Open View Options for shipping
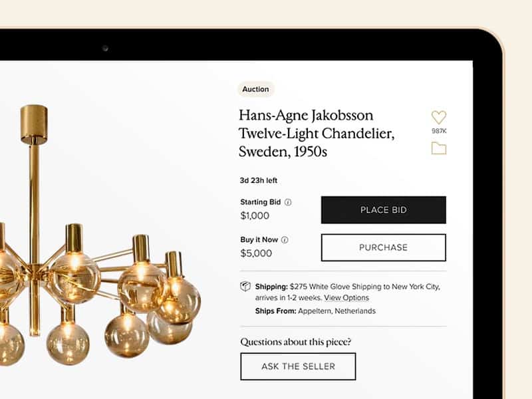This screenshot has height=399, width=532. pos(346,298)
